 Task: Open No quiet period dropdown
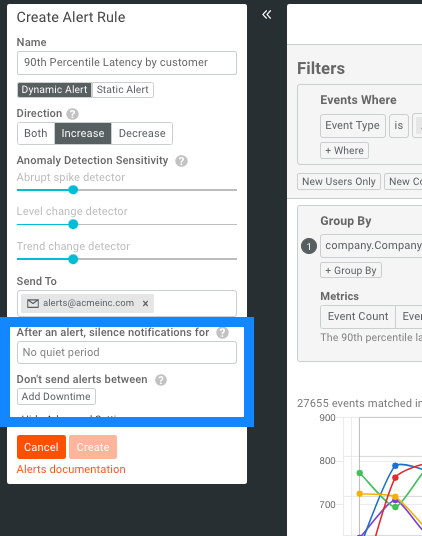[127, 352]
